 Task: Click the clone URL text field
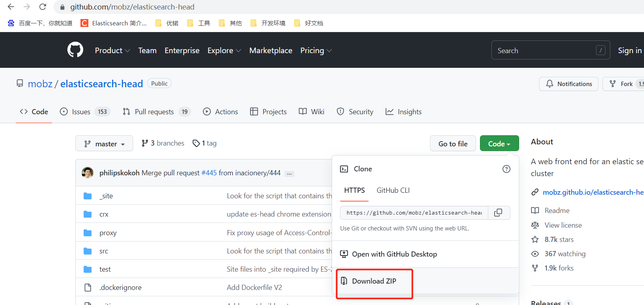pyautogui.click(x=414, y=213)
